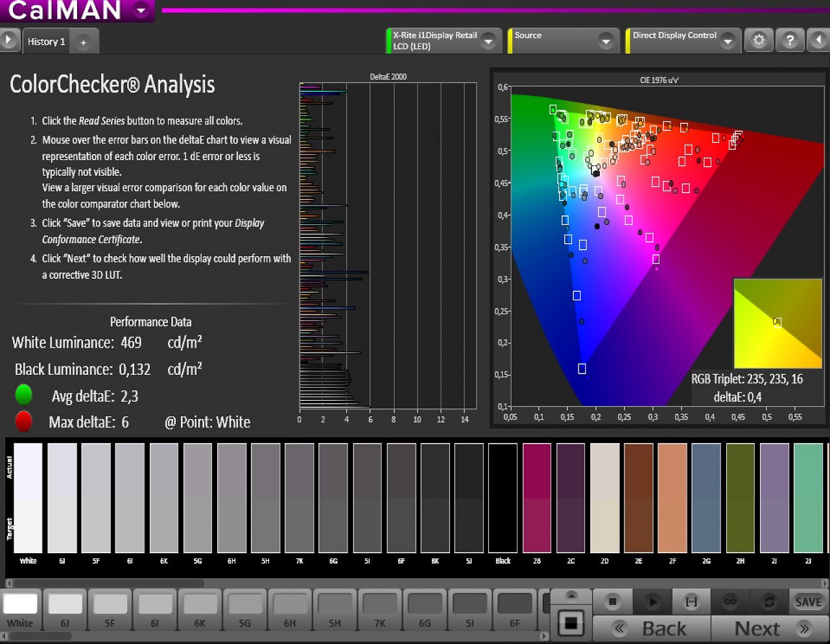
Task: Click the magenta 2B bar in the comparator
Action: click(537, 498)
